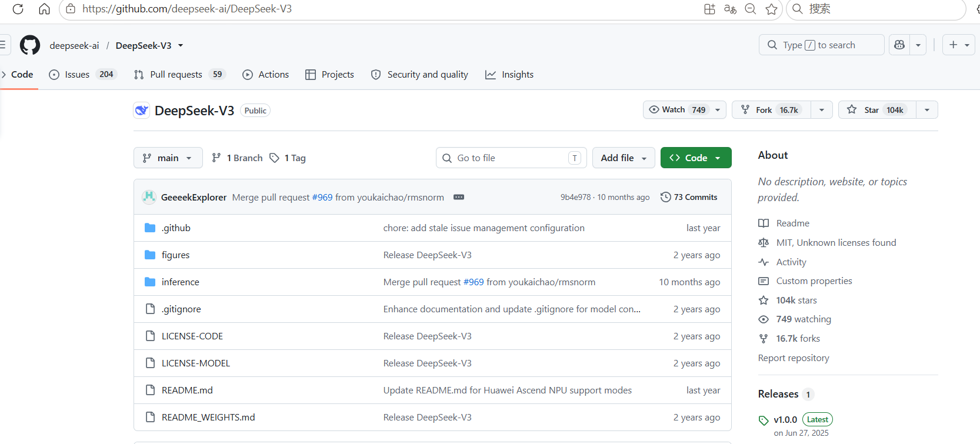This screenshot has width=980, height=444.
Task: Open the main branch selector dropdown
Action: [x=168, y=158]
